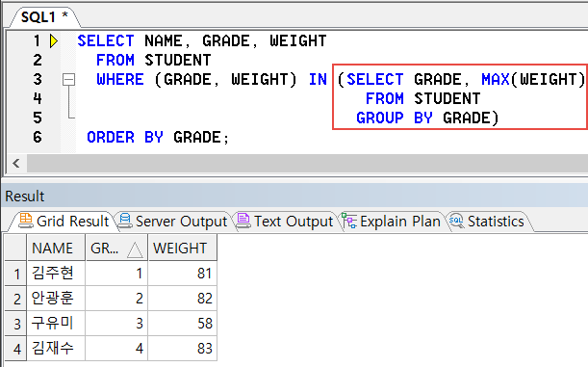
Task: Select the result row number 2 header
Action: click(x=15, y=299)
